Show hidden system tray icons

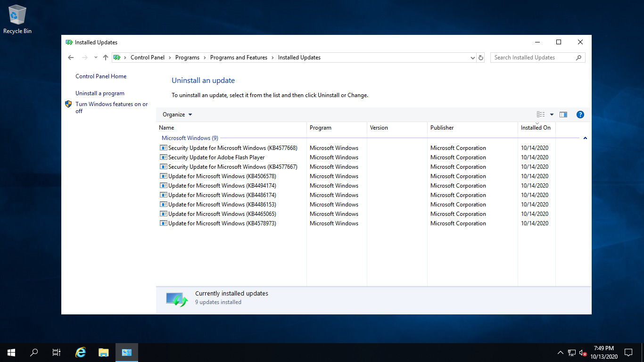(x=561, y=353)
